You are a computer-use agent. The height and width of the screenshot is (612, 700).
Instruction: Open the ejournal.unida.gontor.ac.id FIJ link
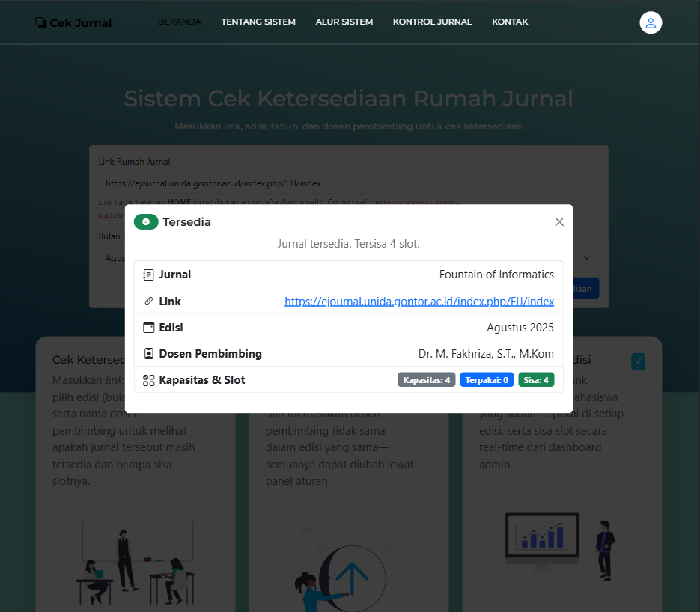point(419,302)
